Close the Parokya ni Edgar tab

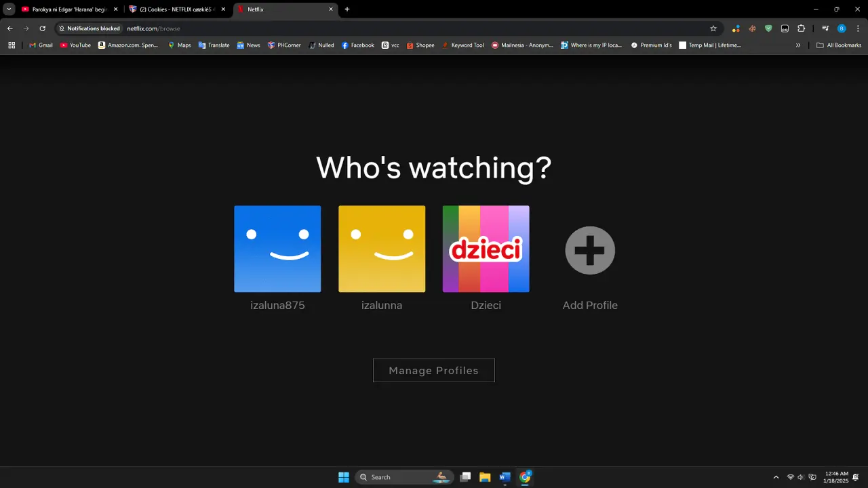coord(115,9)
